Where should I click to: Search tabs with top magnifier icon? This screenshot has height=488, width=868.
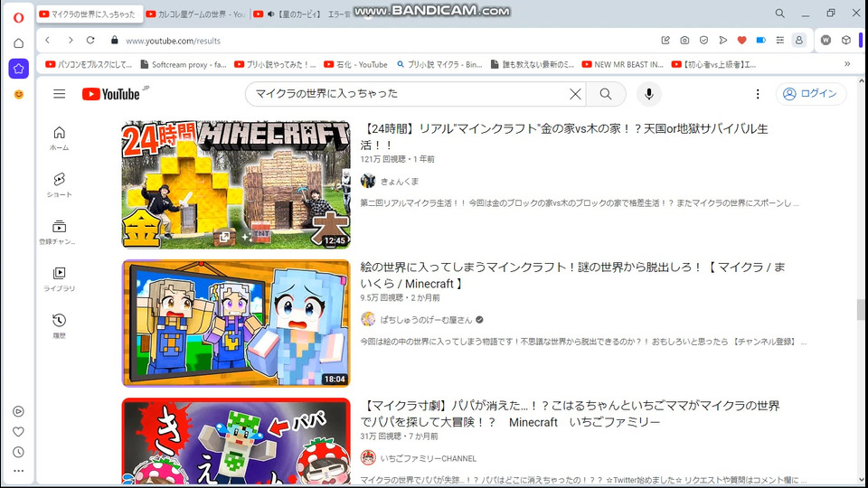pos(780,14)
